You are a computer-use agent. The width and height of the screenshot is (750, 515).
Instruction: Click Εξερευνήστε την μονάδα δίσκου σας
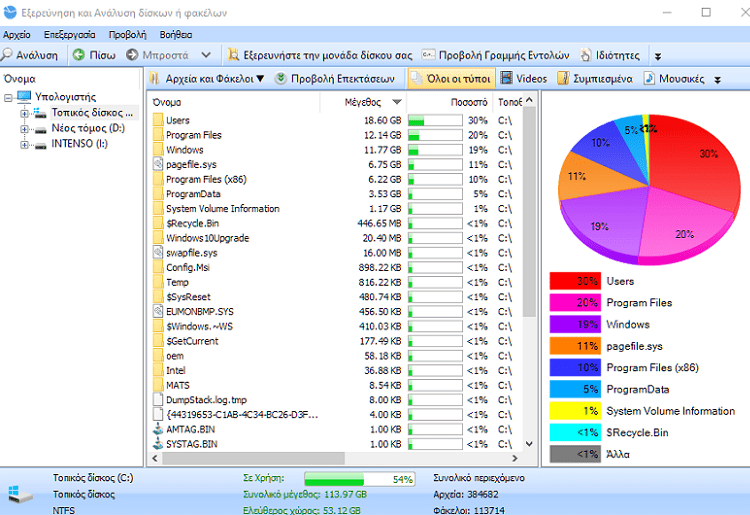click(x=320, y=55)
